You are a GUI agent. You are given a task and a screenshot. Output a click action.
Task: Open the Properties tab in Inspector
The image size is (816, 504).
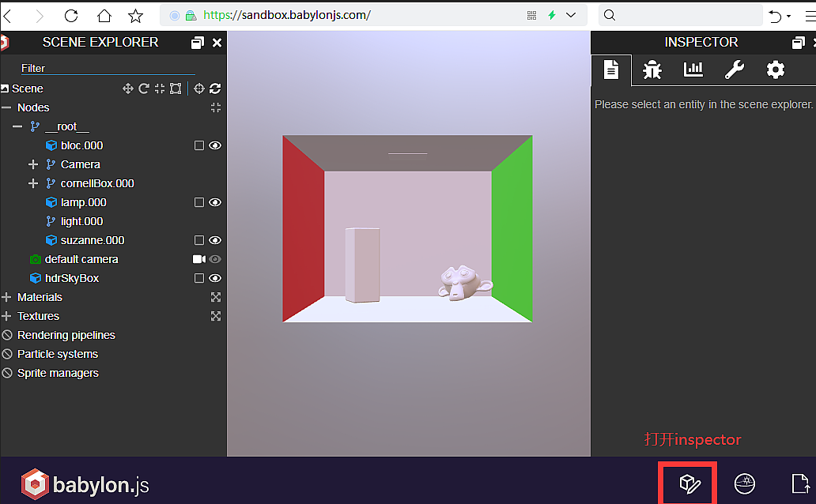coord(610,70)
